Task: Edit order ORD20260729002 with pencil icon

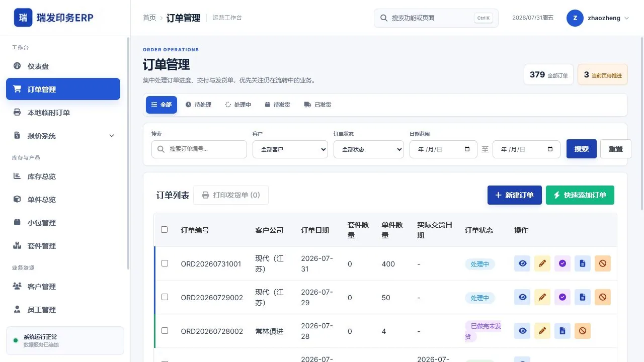Action: click(542, 297)
